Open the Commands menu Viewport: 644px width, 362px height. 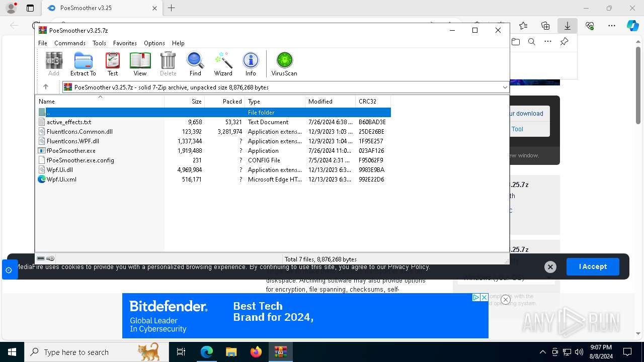(x=70, y=43)
